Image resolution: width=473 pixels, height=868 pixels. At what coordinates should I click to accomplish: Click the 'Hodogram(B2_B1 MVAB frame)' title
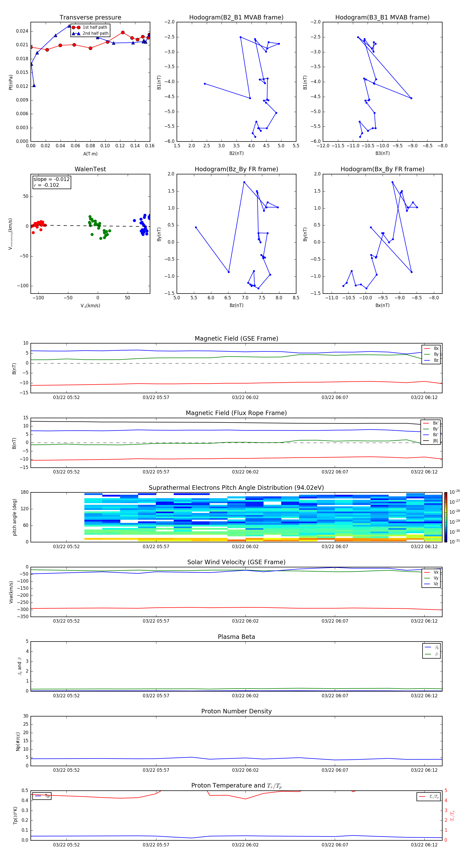pyautogui.click(x=236, y=18)
